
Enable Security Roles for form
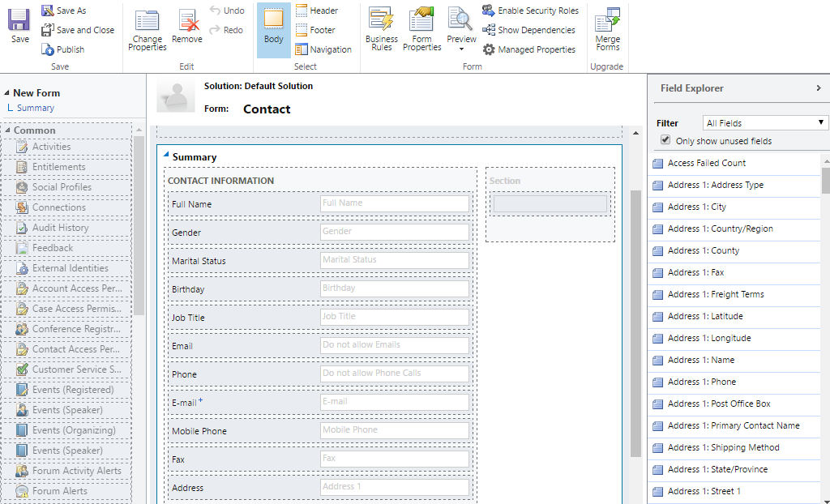click(530, 11)
